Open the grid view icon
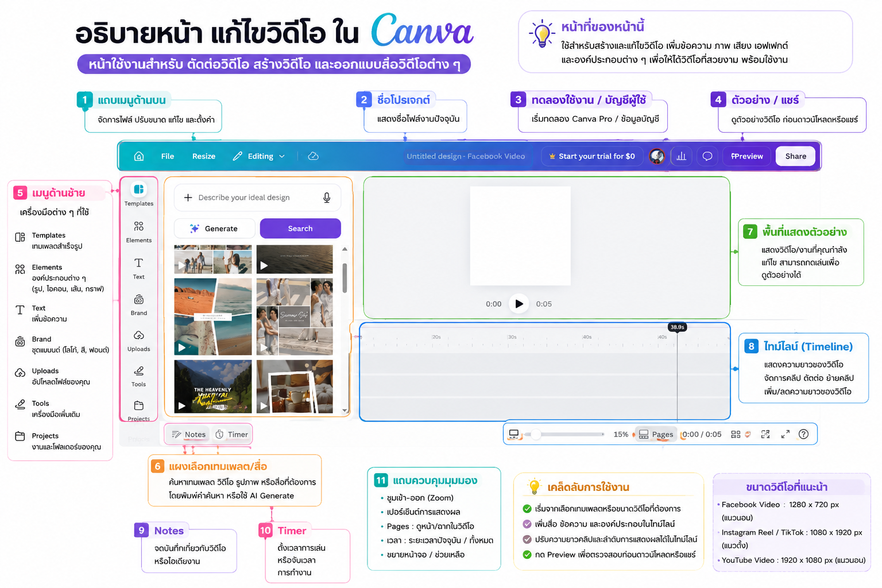 (x=736, y=434)
